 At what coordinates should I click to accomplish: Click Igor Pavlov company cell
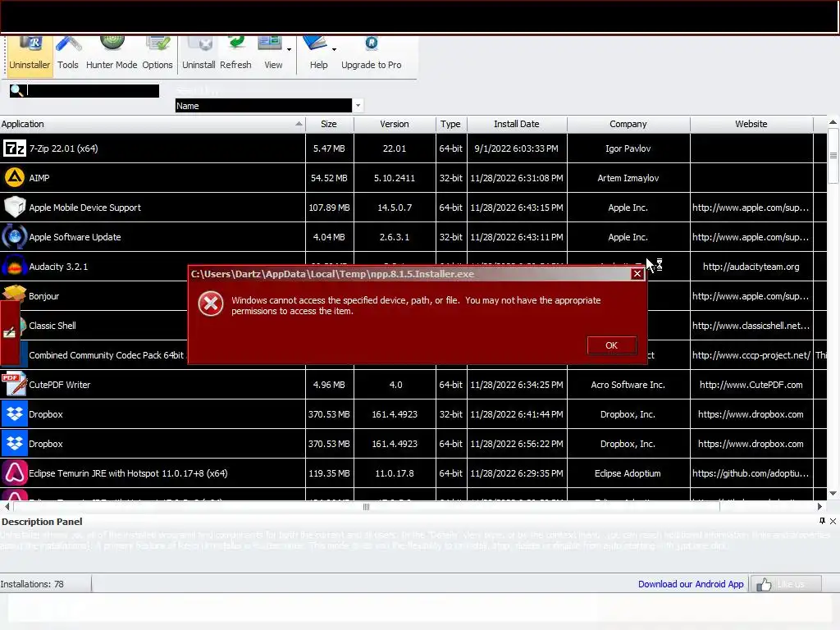[628, 148]
